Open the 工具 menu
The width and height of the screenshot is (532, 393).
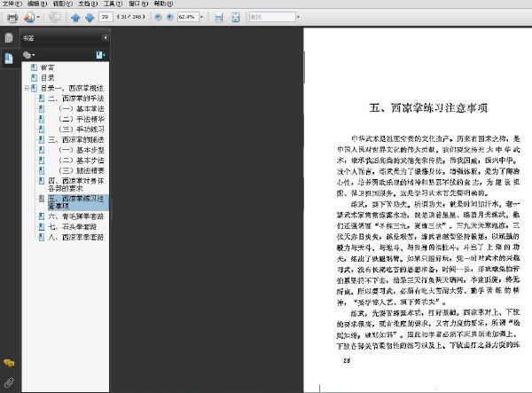coord(113,4)
